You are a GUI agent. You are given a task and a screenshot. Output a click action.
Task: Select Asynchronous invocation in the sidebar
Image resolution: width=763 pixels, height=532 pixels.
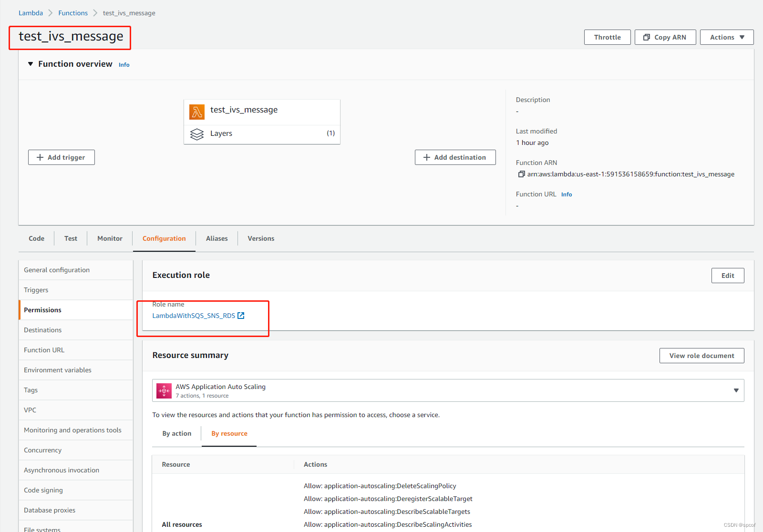tap(76, 470)
